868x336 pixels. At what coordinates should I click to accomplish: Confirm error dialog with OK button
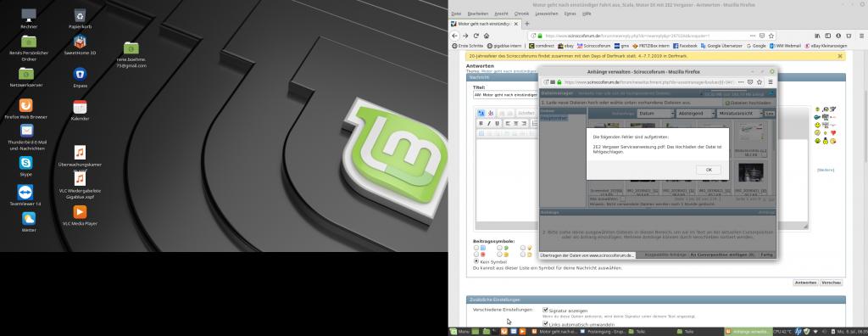click(709, 170)
